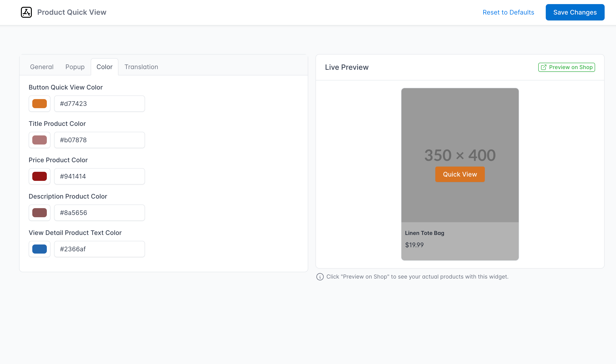Click the Button Quick View Color label

point(66,87)
